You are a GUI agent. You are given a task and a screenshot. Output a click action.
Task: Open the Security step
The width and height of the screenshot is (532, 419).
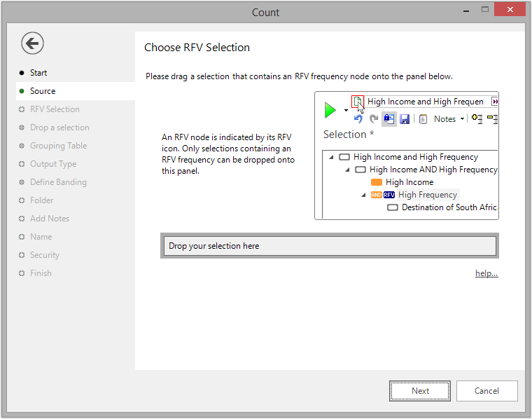[x=44, y=255]
